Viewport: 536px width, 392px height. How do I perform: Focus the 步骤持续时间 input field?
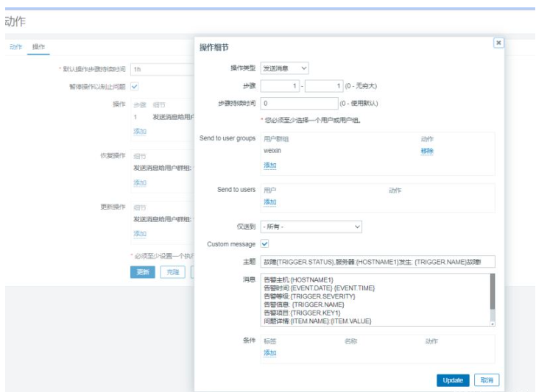tap(299, 103)
